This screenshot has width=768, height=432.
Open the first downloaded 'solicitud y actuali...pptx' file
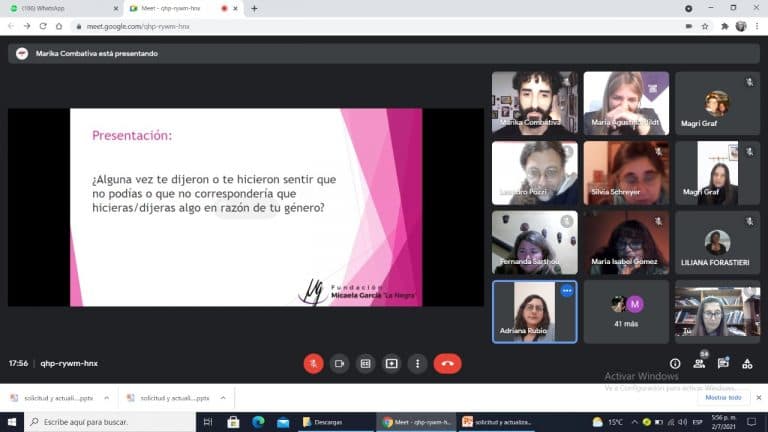pyautogui.click(x=53, y=398)
